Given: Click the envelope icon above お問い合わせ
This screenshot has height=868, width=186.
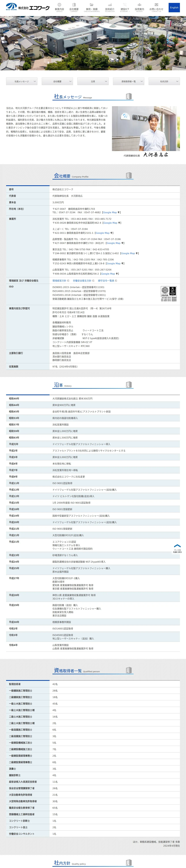Looking at the screenshot, I should coord(156,5).
